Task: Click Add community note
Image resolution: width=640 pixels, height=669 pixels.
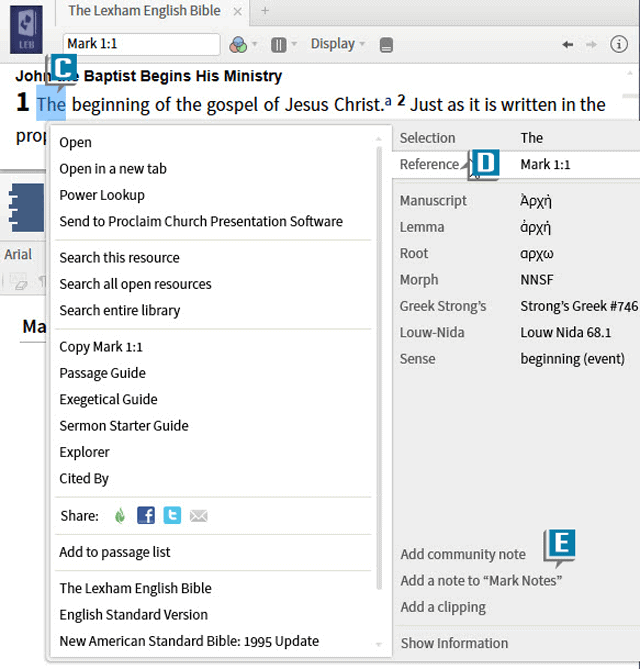Action: [x=463, y=555]
